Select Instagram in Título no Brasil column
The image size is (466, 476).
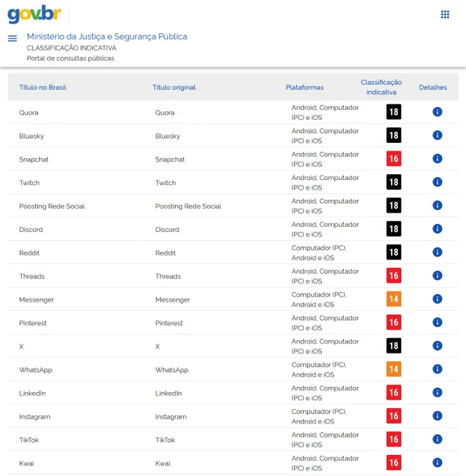(35, 416)
